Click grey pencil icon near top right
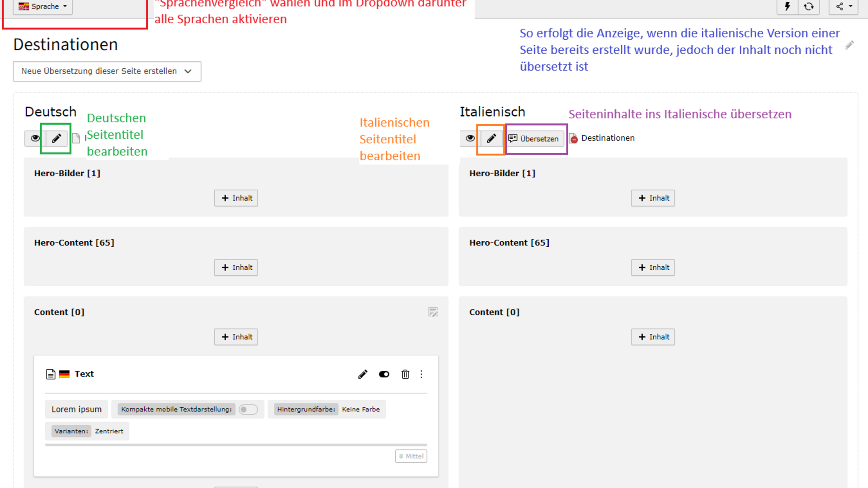This screenshot has height=488, width=868. [849, 45]
